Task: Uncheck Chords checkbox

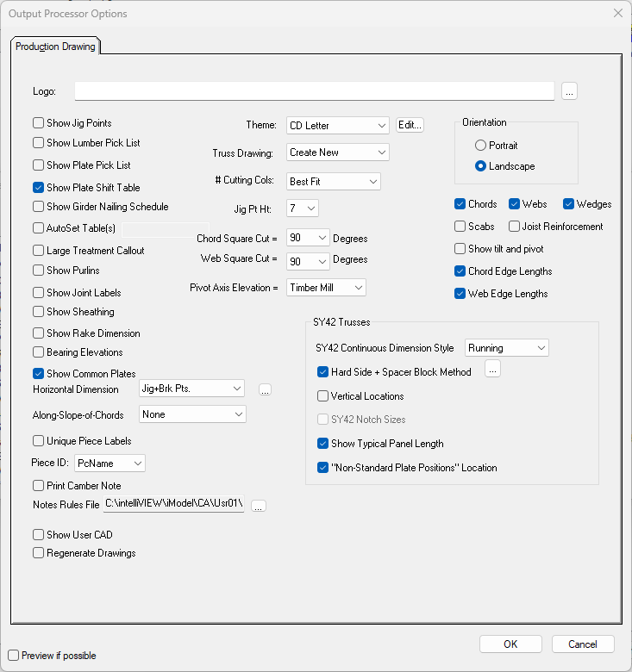Action: point(460,204)
